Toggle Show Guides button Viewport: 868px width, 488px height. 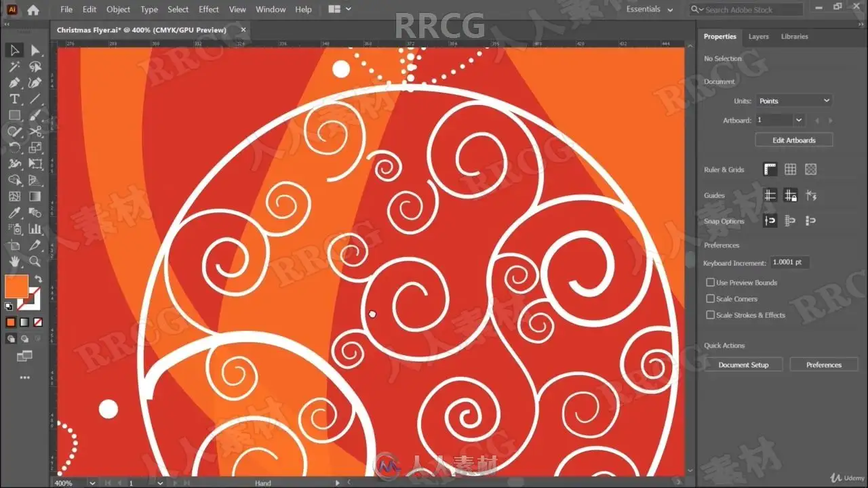770,195
